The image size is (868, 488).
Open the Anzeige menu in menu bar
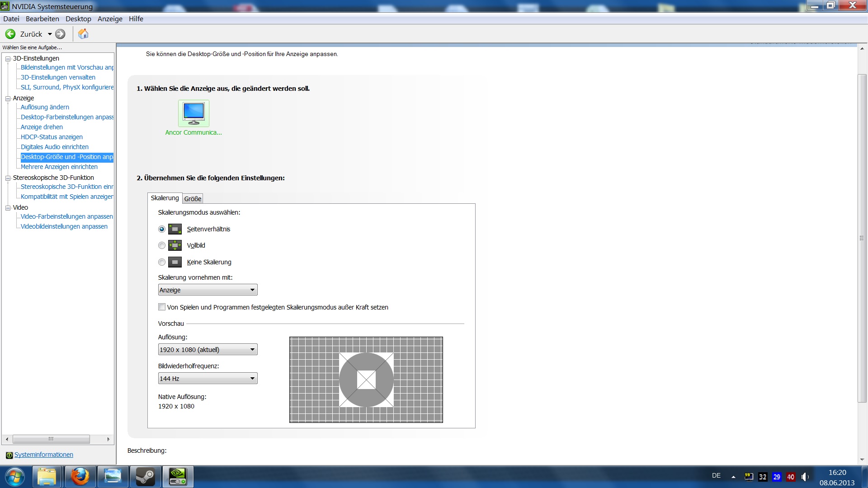pyautogui.click(x=110, y=19)
